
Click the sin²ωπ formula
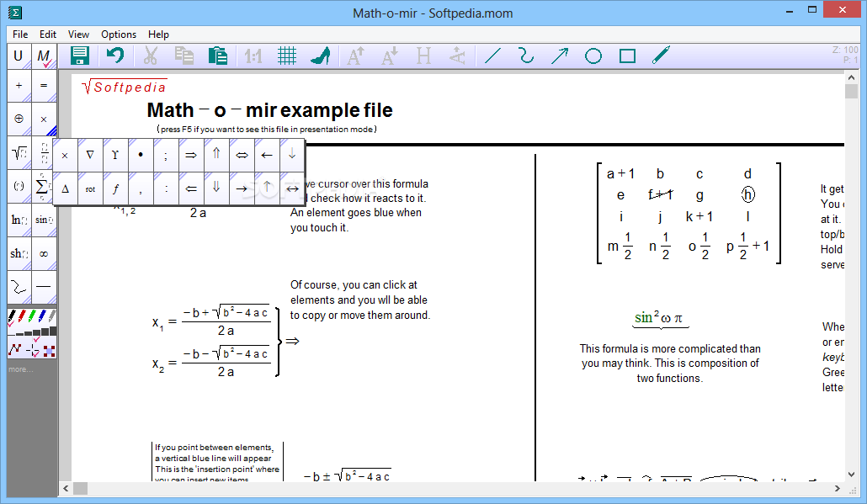click(660, 318)
